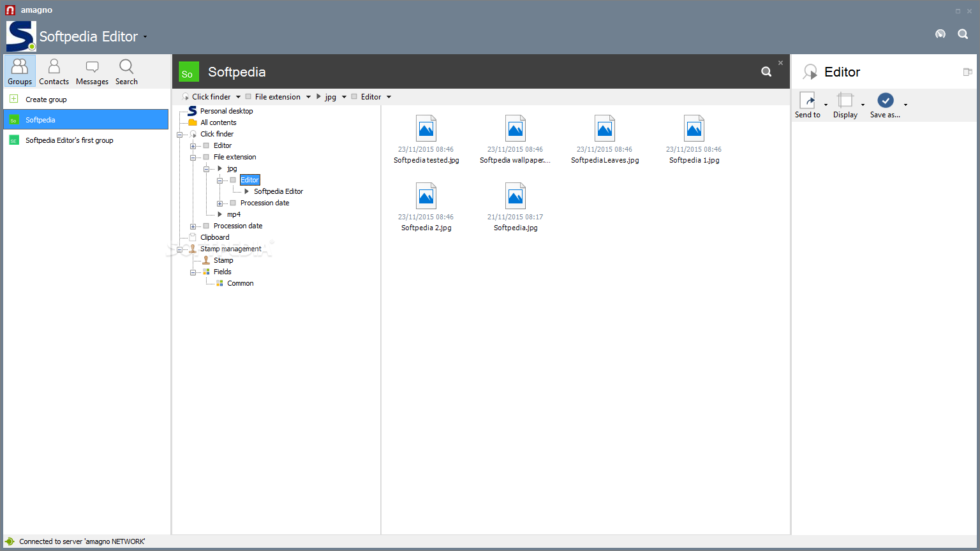This screenshot has width=980, height=551.
Task: Collapse the File extension tree node
Action: 193,158
